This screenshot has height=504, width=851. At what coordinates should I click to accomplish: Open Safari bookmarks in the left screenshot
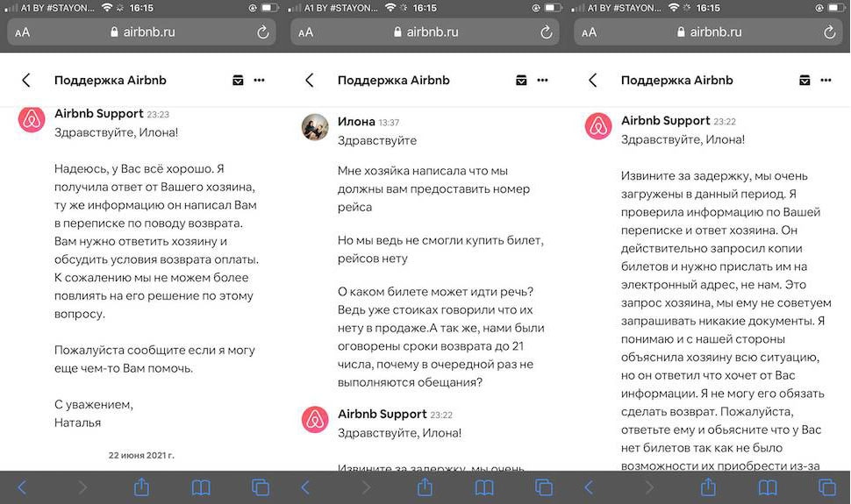202,487
